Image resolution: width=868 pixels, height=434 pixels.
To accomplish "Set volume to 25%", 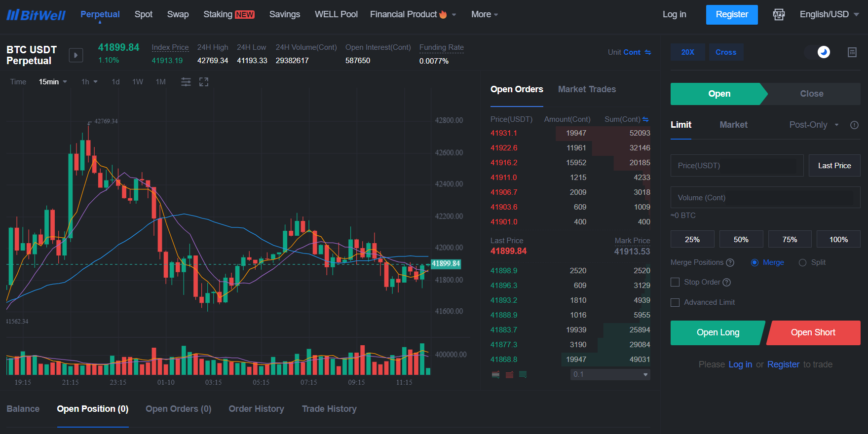I will pos(692,239).
